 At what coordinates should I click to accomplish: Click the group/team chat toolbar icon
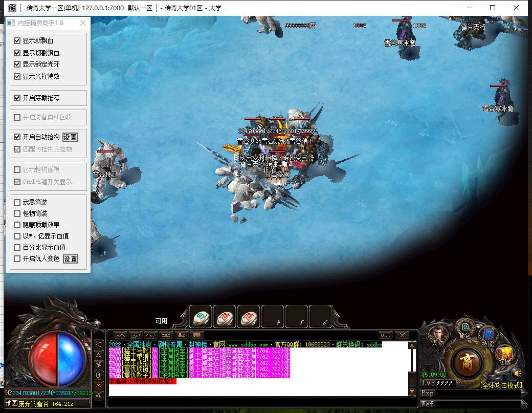click(x=166, y=335)
